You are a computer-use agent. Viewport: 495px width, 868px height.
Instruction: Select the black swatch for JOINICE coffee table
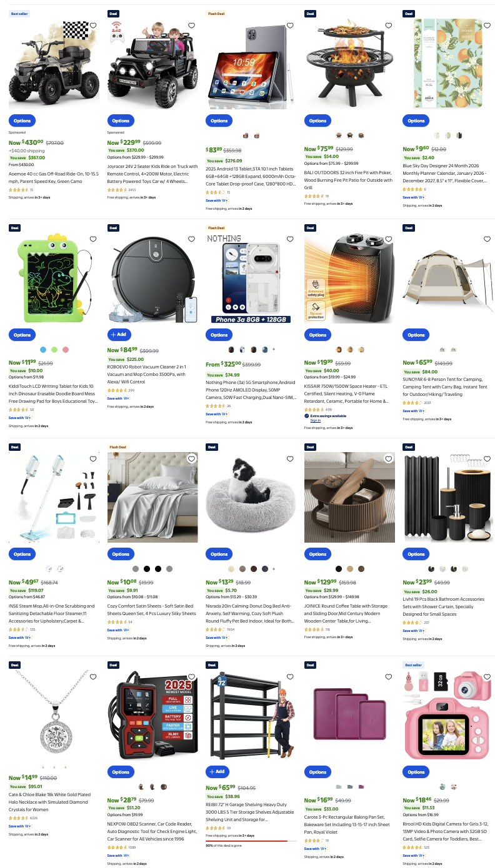[339, 569]
